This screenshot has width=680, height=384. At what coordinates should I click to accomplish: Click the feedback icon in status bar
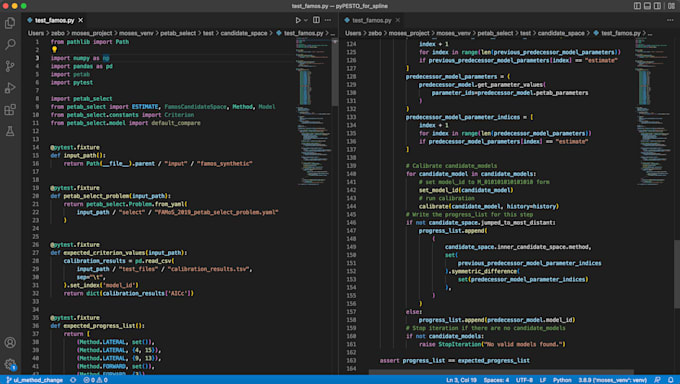[x=658, y=380]
